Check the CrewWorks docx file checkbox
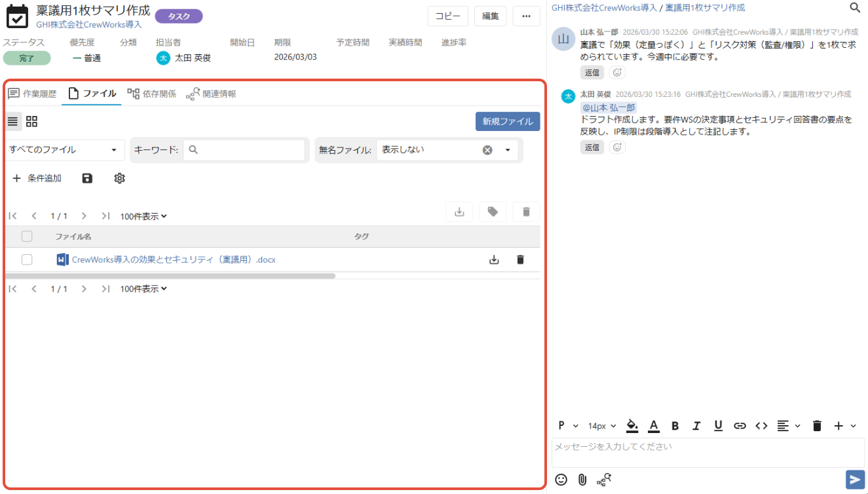 pos(27,259)
